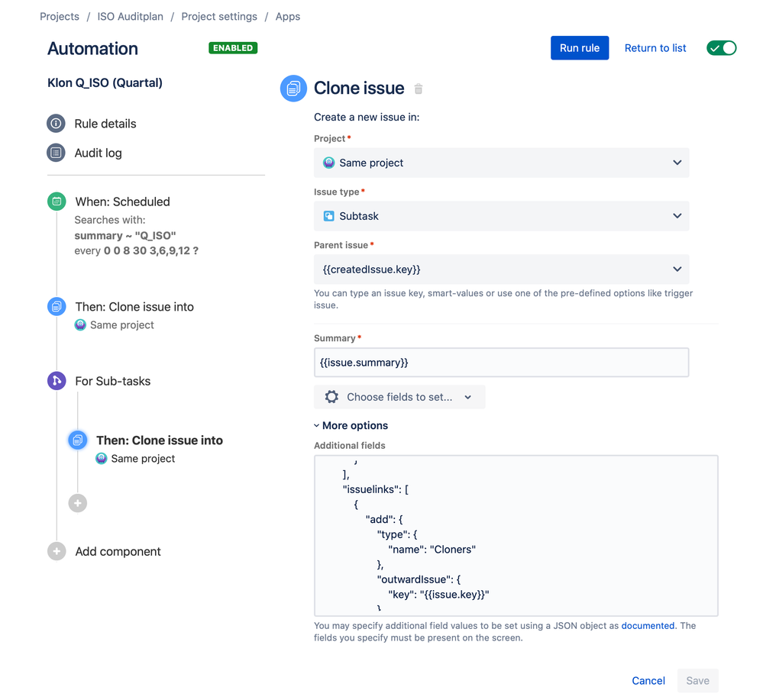Click the "outwardIssue": { line

[419, 579]
